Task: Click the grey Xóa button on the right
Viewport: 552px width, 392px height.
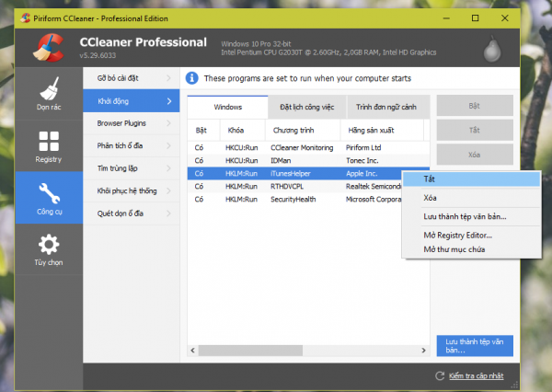Action: pos(475,155)
